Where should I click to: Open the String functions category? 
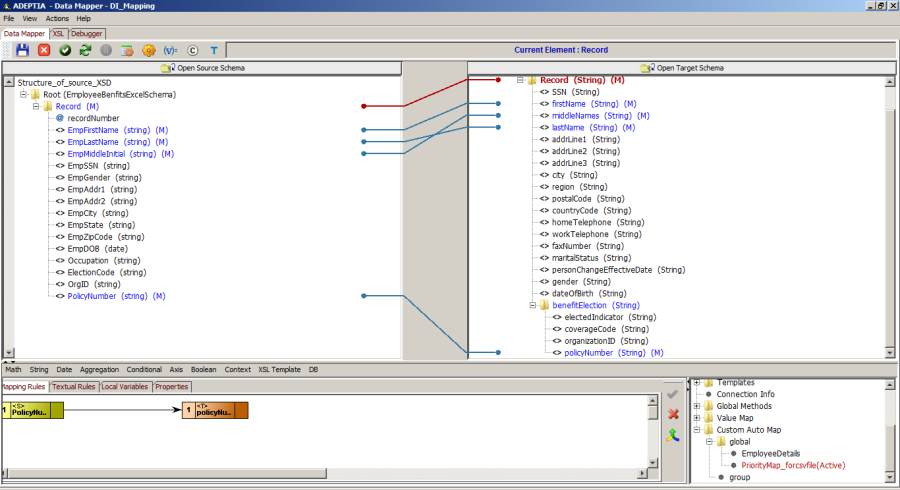click(x=39, y=370)
